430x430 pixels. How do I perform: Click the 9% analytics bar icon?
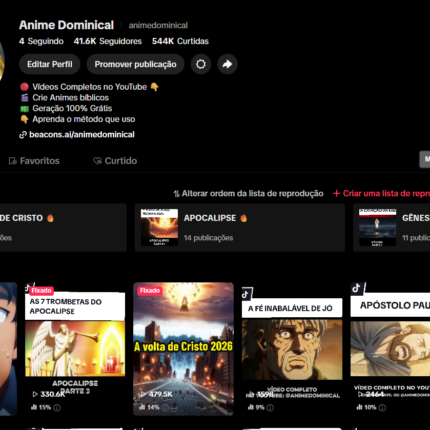point(251,407)
